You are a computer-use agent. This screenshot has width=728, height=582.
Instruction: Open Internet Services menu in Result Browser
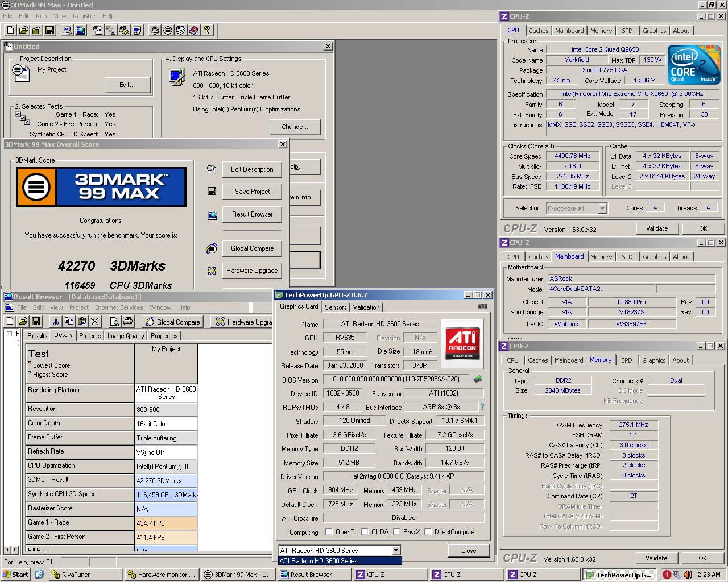coord(119,307)
